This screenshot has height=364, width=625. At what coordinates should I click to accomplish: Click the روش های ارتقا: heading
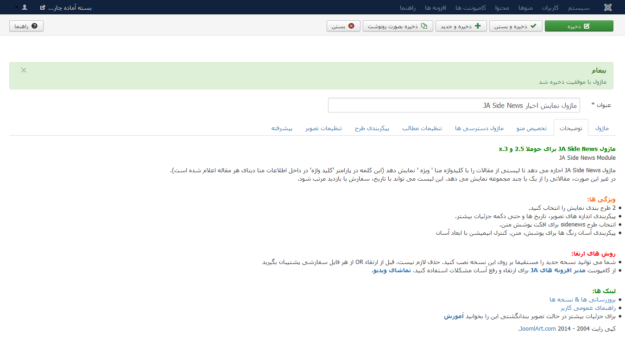coord(594,253)
